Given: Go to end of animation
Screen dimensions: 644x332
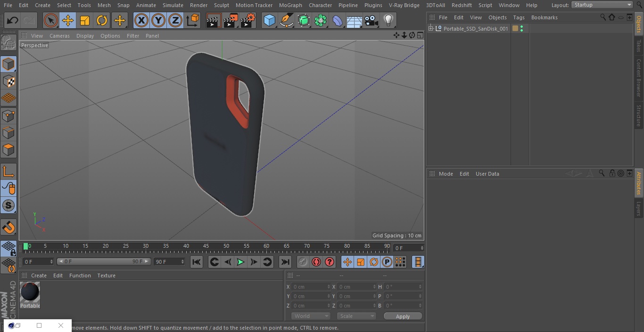Looking at the screenshot, I should [285, 262].
